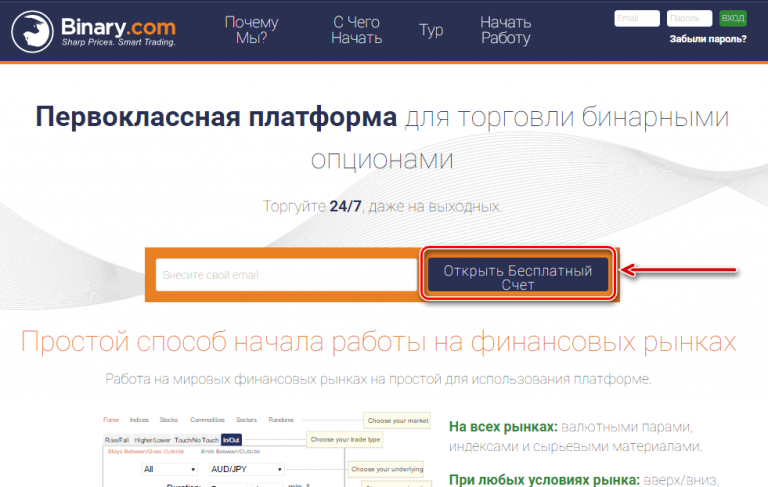768x487 pixels.
Task: Click the Binary.com bull logo icon
Action: point(32,32)
